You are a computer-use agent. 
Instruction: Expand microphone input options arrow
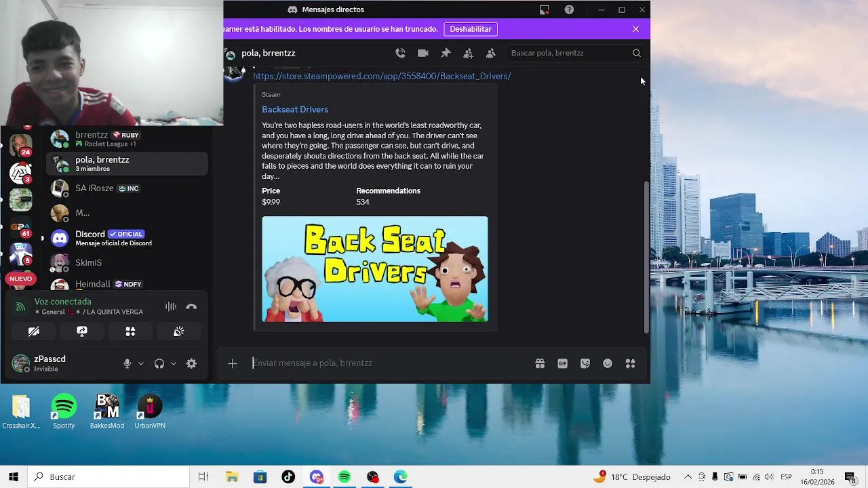141,364
